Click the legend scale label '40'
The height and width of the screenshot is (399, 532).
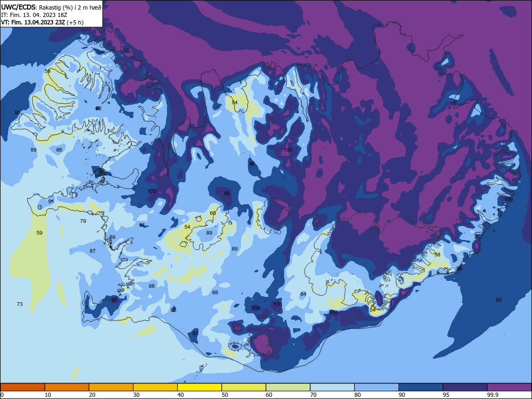[x=180, y=395]
